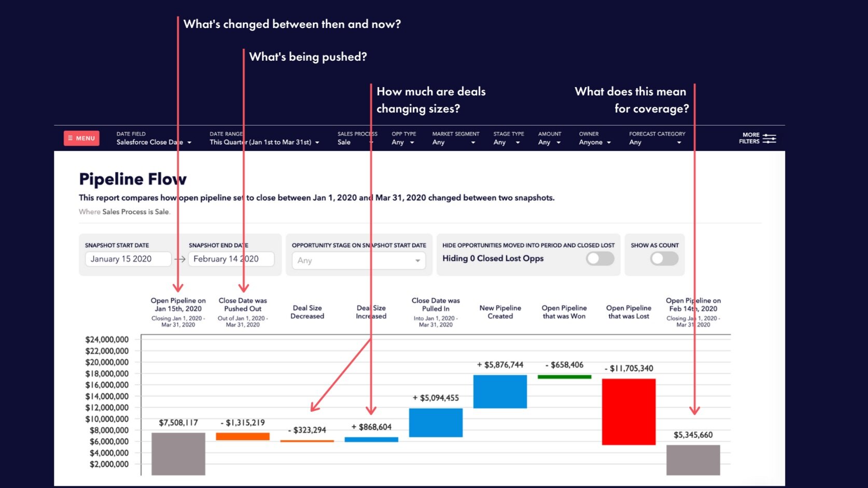
Task: Click the - $1,315,219 value label
Action: coord(243,423)
